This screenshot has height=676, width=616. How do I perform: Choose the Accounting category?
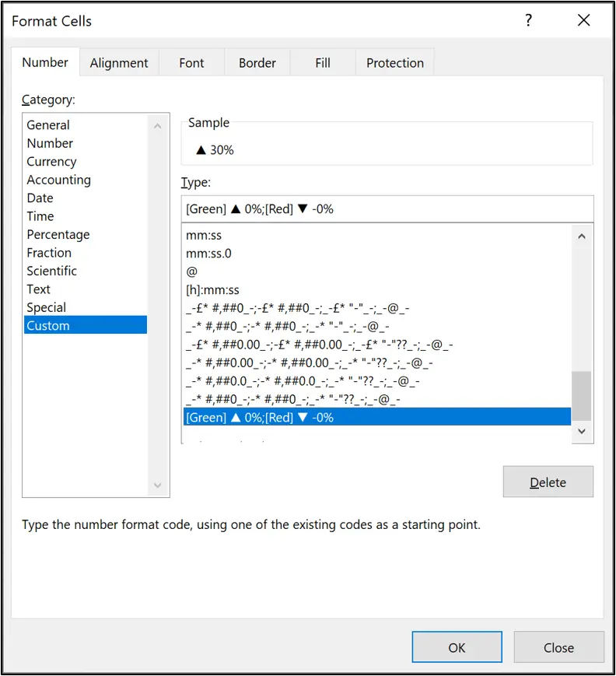click(x=58, y=180)
